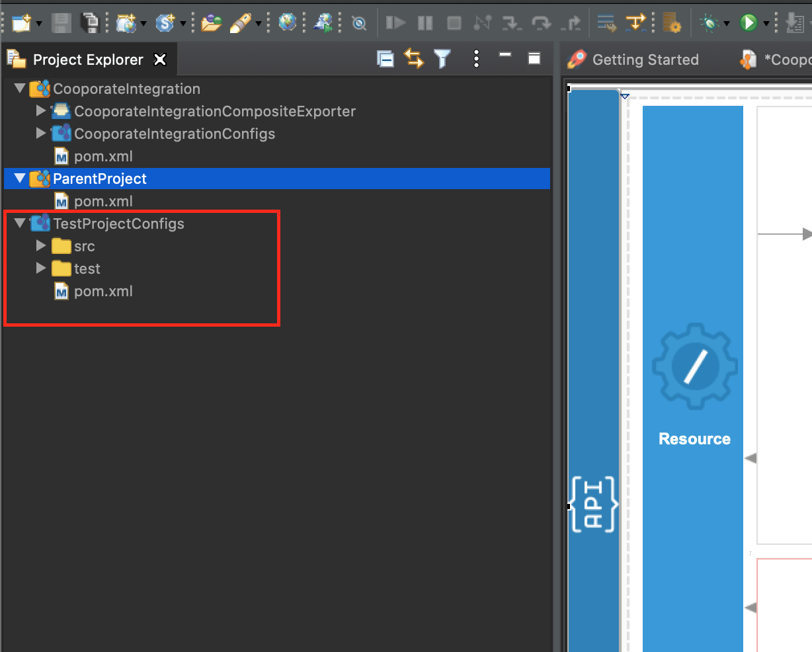The image size is (812, 652).
Task: Click the API vertical bar in editor
Action: click(x=594, y=370)
